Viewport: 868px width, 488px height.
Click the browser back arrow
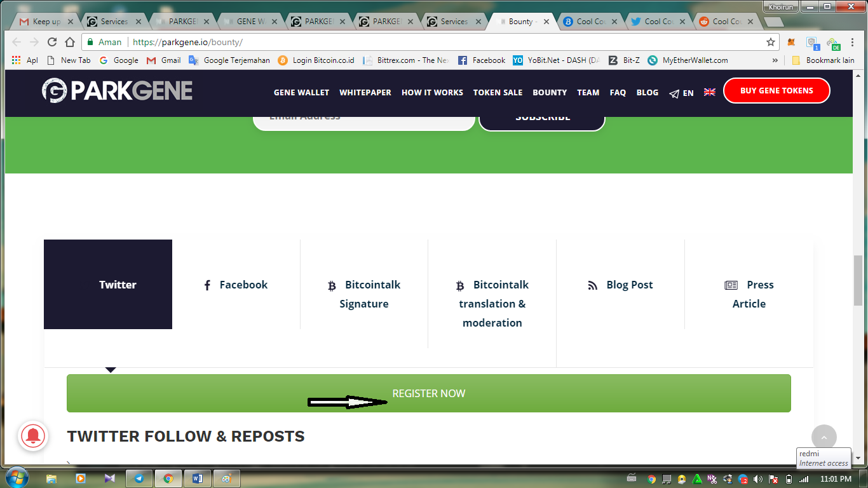point(17,43)
